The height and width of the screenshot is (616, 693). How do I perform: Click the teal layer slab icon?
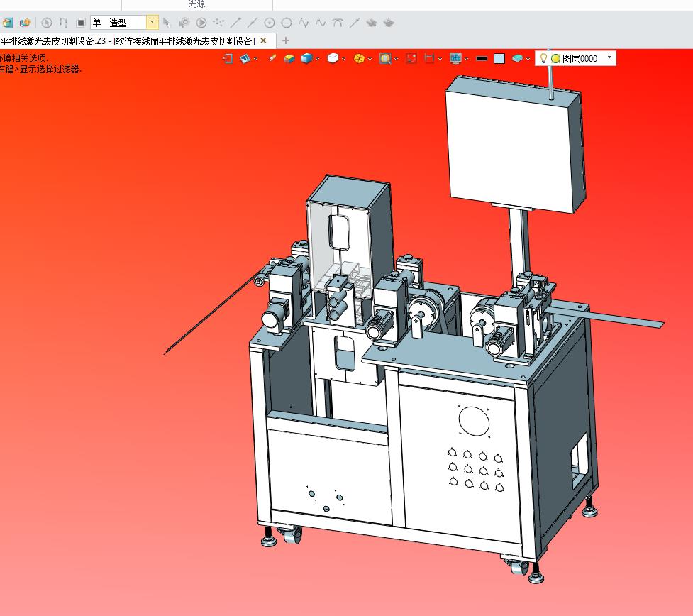click(516, 58)
